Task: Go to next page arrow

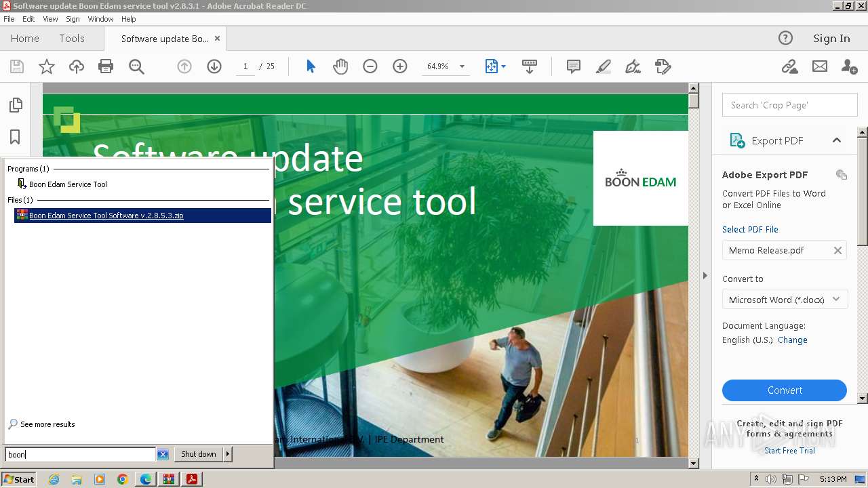Action: pos(214,66)
